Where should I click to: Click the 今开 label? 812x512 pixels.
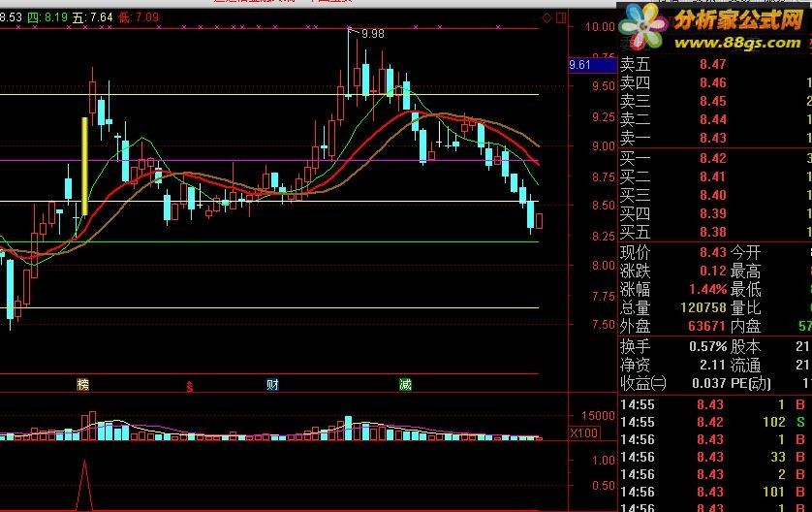pos(746,252)
